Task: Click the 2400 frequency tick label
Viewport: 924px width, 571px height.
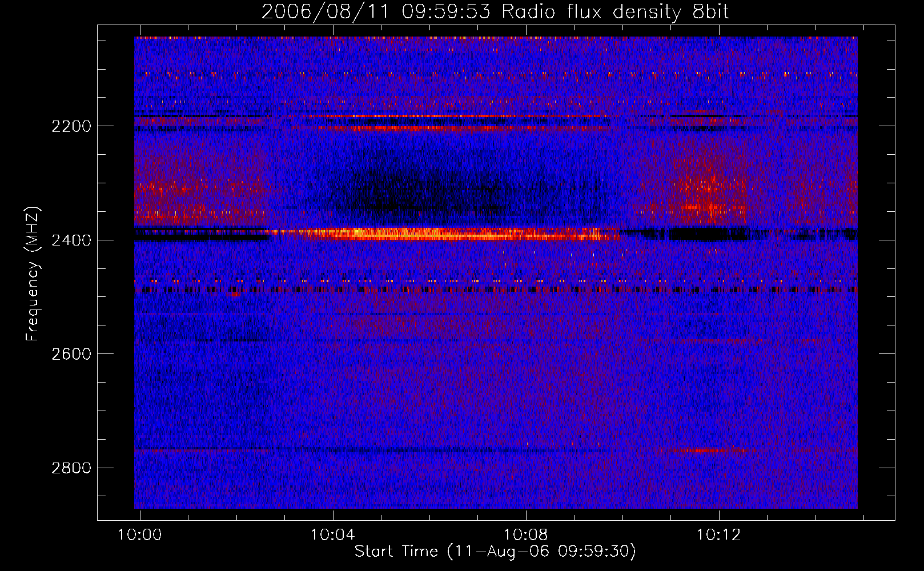Action: click(x=71, y=240)
